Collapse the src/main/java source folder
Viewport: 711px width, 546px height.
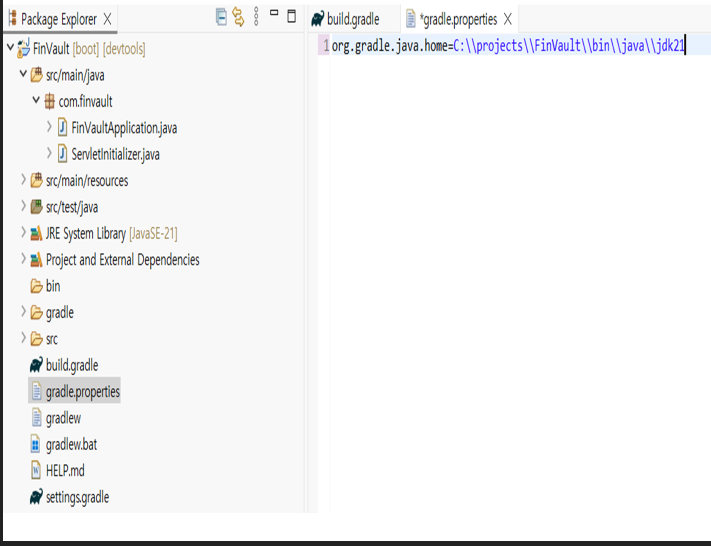(x=23, y=73)
